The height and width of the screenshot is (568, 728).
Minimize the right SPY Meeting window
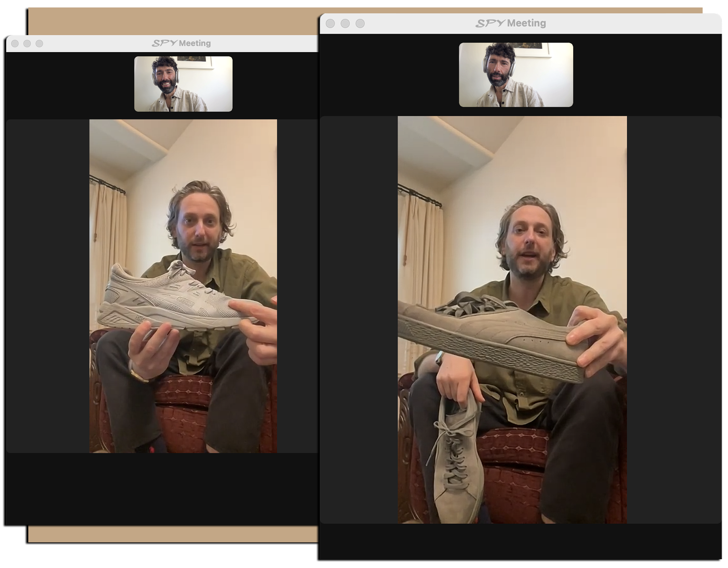[345, 23]
